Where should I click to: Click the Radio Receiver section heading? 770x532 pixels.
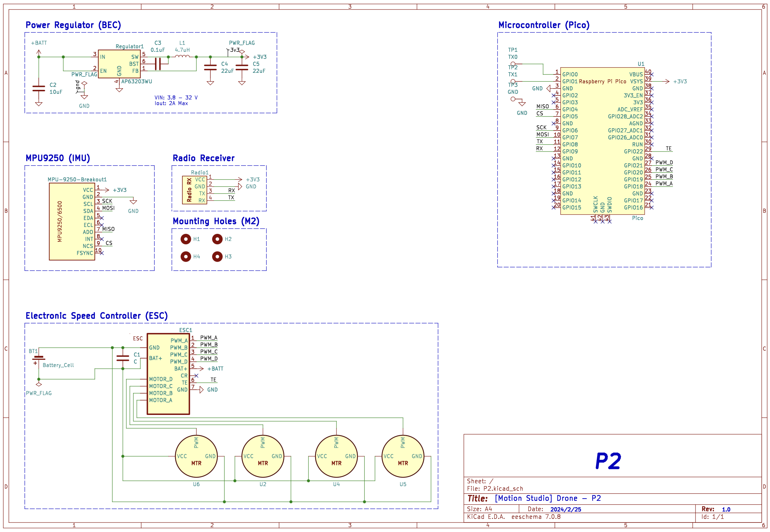[x=204, y=158]
